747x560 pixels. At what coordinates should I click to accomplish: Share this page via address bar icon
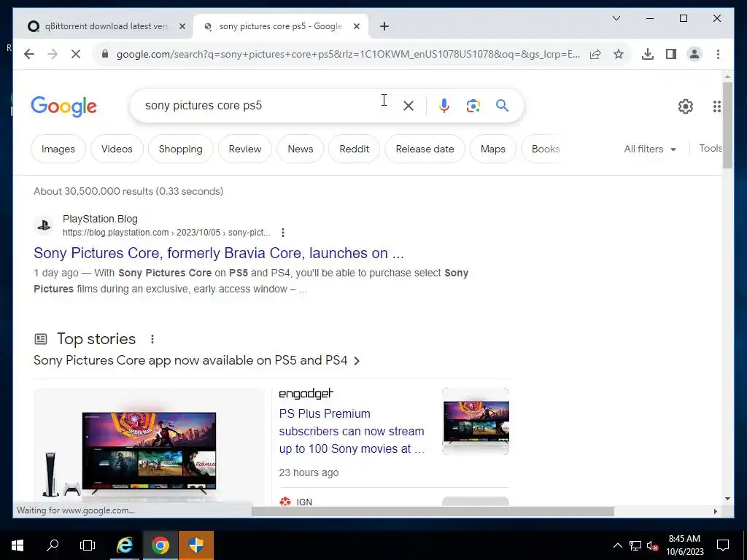tap(595, 54)
